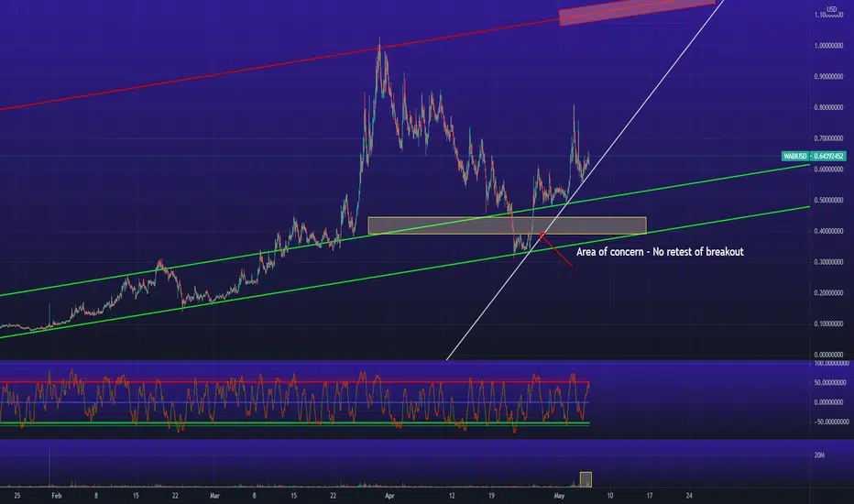
Task: Click the Feb label on time axis
Action: tap(57, 496)
